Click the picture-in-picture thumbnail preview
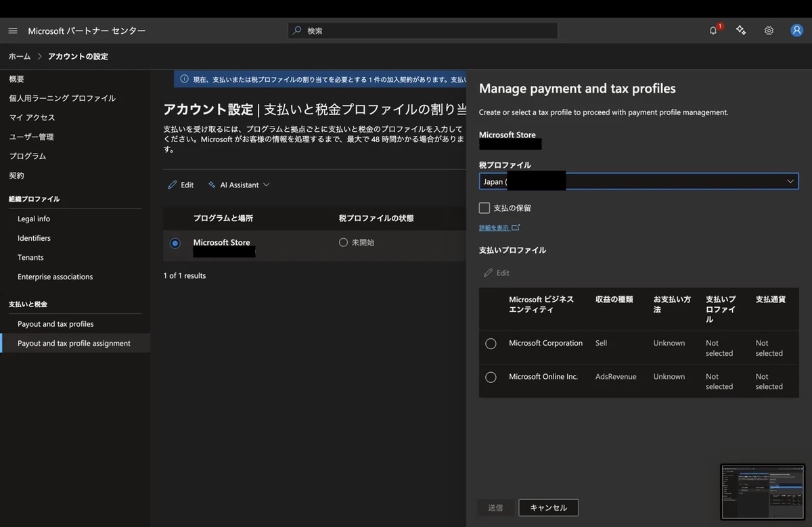 coord(763,491)
